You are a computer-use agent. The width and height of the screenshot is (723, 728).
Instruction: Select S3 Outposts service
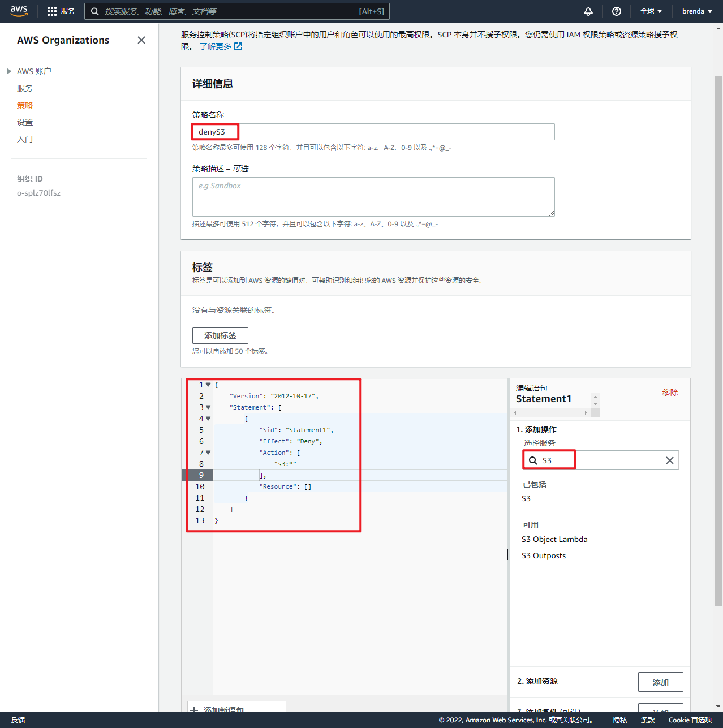[544, 555]
